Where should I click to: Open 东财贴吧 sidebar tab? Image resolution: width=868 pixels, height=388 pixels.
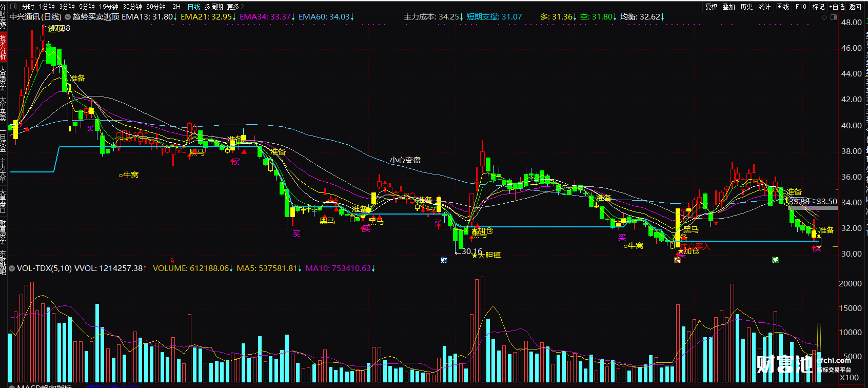pos(3,262)
